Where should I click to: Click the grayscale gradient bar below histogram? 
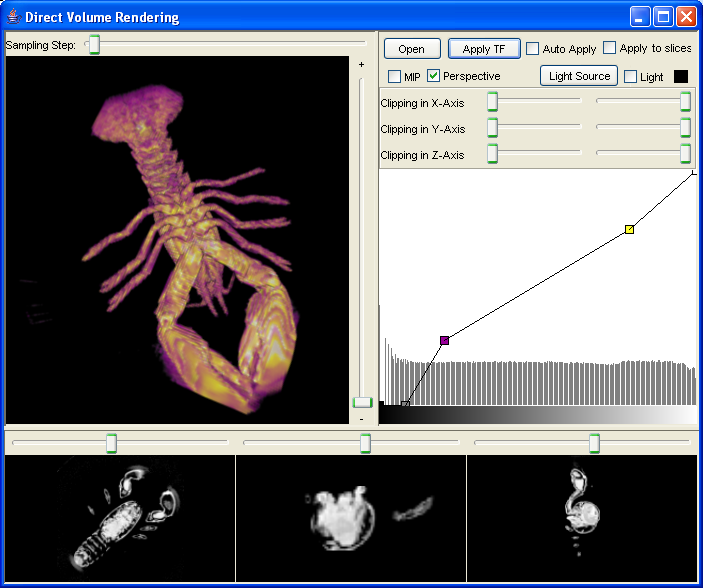(x=538, y=415)
